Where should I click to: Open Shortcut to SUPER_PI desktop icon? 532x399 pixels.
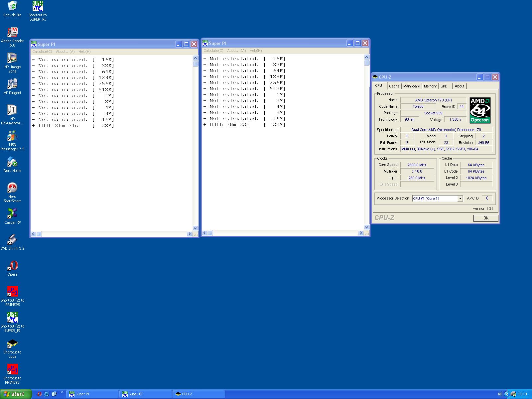click(x=38, y=11)
